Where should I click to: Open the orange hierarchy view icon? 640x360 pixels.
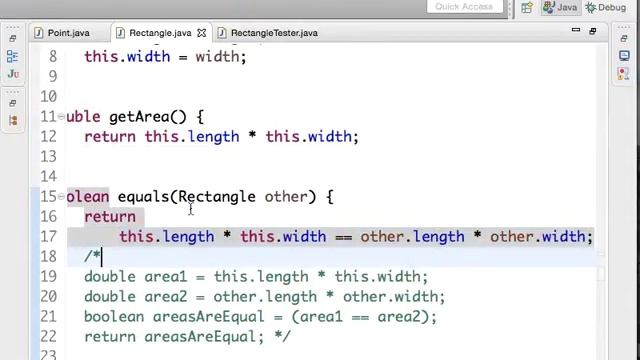[13, 120]
